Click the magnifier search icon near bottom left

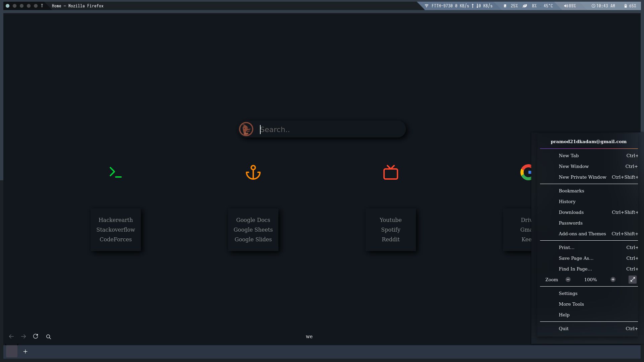(x=49, y=337)
